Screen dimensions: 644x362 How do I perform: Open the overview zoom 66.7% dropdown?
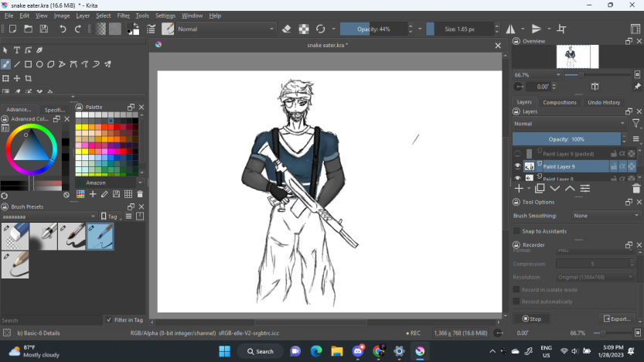point(537,75)
